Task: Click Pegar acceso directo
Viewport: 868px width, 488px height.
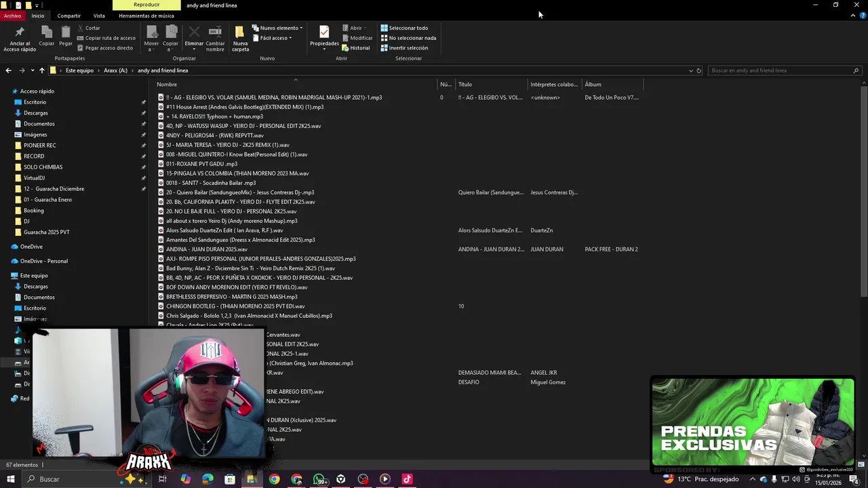Action: 104,48
